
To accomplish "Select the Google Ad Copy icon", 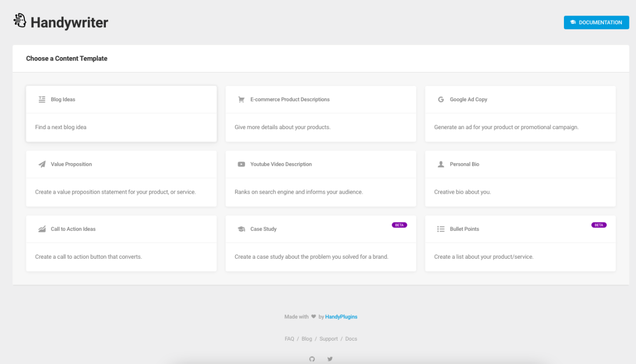I will click(441, 99).
